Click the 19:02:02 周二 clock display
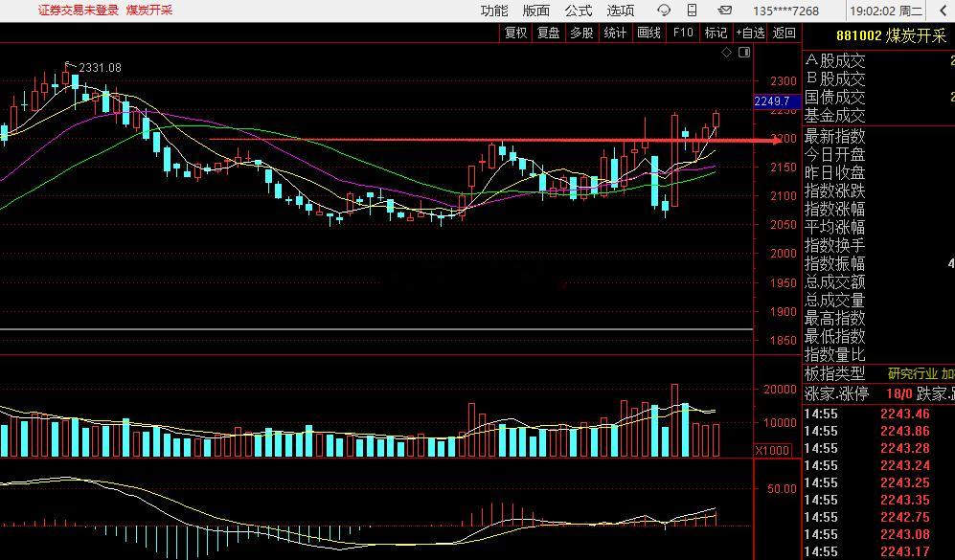 click(886, 11)
